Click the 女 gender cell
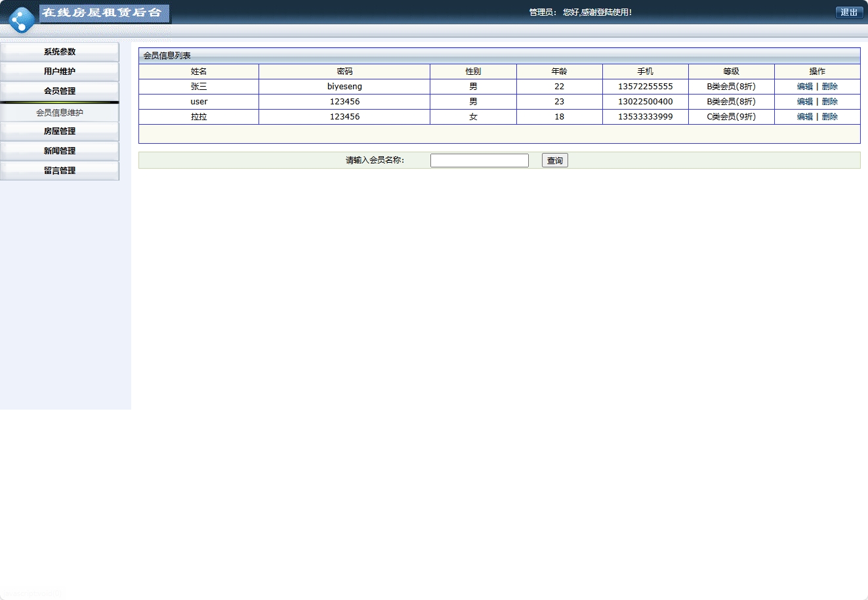 (x=473, y=117)
